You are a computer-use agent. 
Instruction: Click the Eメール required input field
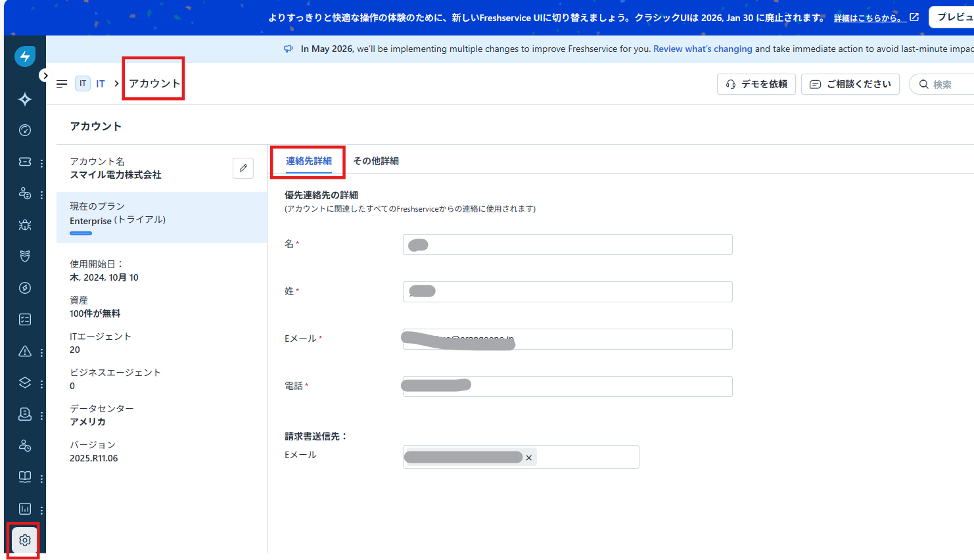pyautogui.click(x=568, y=339)
